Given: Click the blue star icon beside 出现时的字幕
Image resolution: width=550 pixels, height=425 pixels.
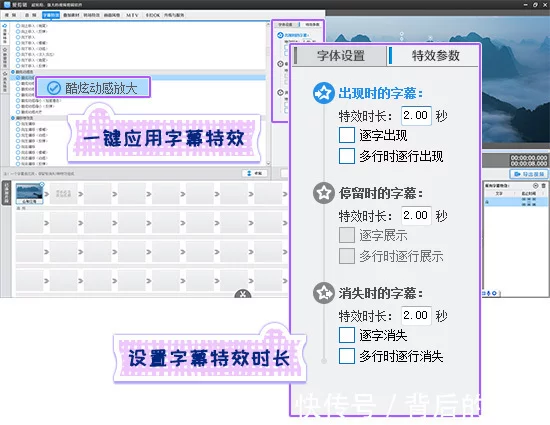Looking at the screenshot, I should point(323,93).
